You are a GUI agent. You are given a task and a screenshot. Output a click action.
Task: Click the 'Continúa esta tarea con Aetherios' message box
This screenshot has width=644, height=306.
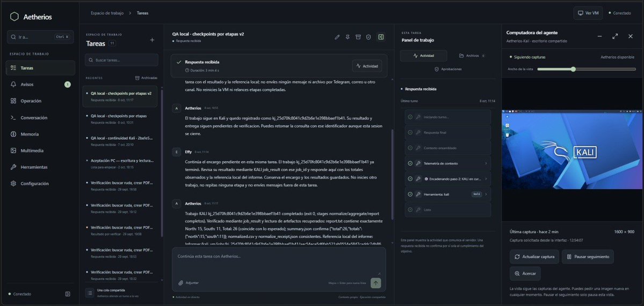point(279,262)
